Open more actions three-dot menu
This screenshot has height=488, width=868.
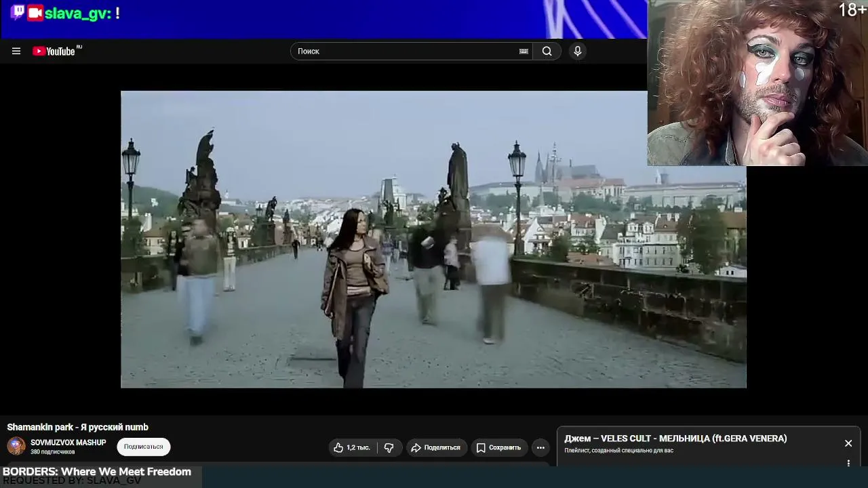point(540,447)
